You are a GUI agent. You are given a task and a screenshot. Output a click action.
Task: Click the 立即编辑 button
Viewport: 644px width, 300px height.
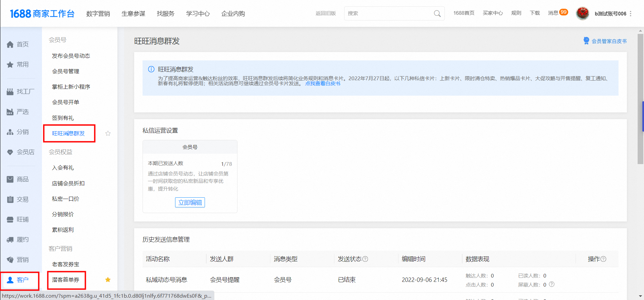(x=190, y=203)
